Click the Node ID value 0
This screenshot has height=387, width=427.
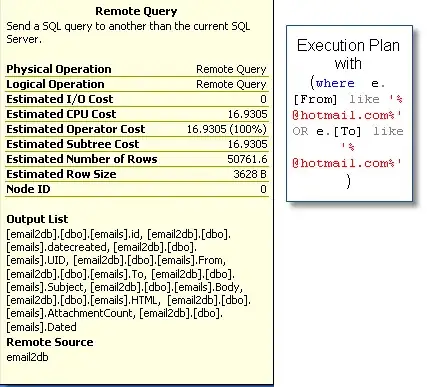pyautogui.click(x=263, y=189)
